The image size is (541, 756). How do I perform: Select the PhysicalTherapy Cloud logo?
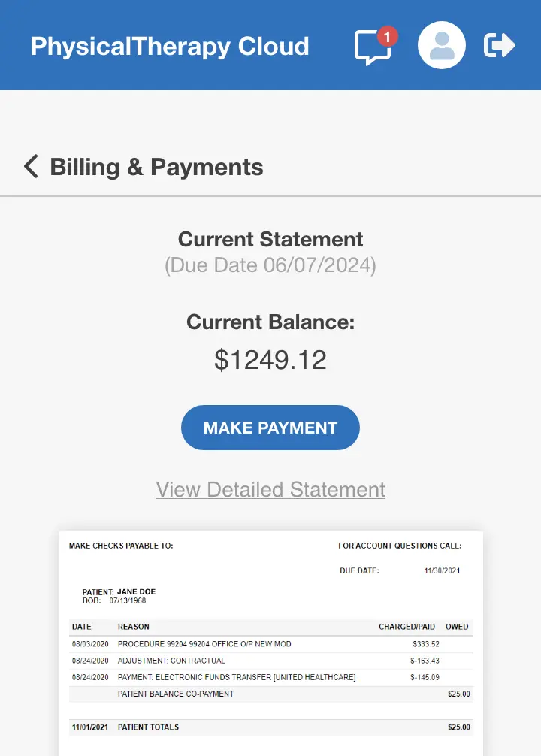point(169,46)
